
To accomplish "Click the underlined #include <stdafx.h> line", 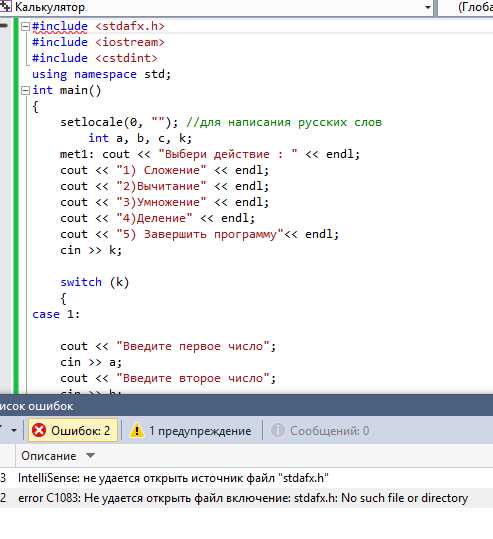I will click(x=98, y=26).
